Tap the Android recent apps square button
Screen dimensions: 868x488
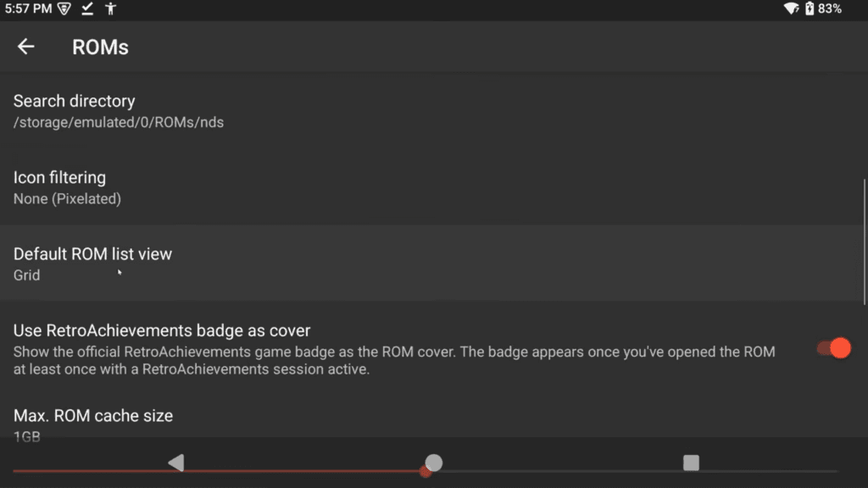click(x=691, y=463)
